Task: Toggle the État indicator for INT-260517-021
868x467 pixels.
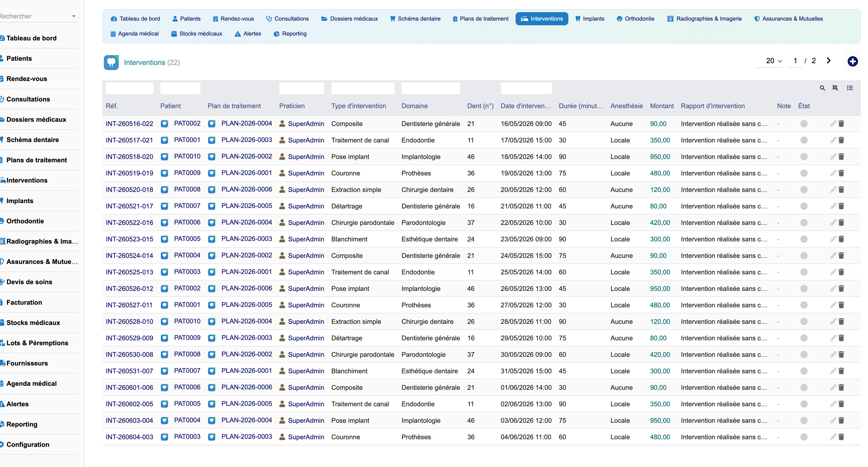Action: pyautogui.click(x=804, y=140)
